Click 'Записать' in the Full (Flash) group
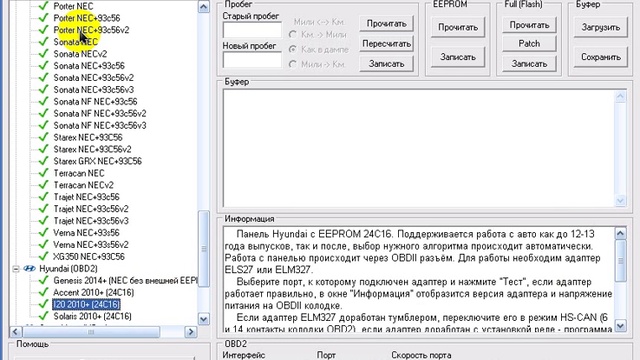 [529, 64]
